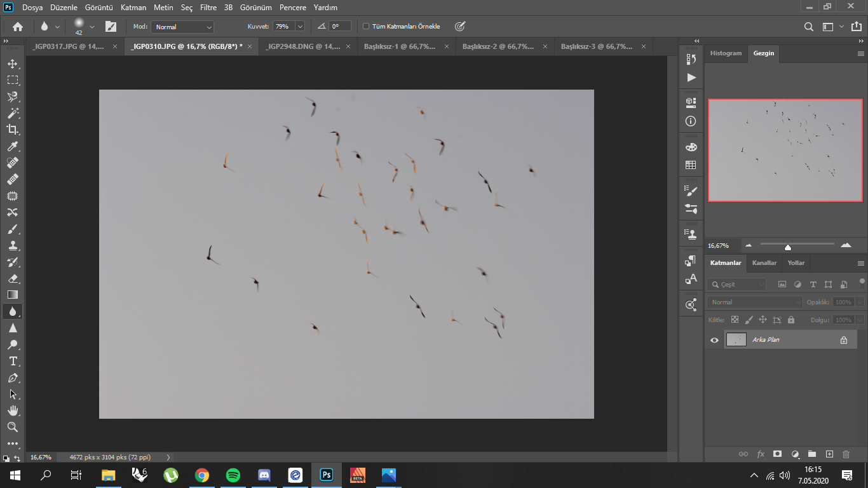Activate the Magic Wand tool
The width and height of the screenshot is (868, 488).
12,113
